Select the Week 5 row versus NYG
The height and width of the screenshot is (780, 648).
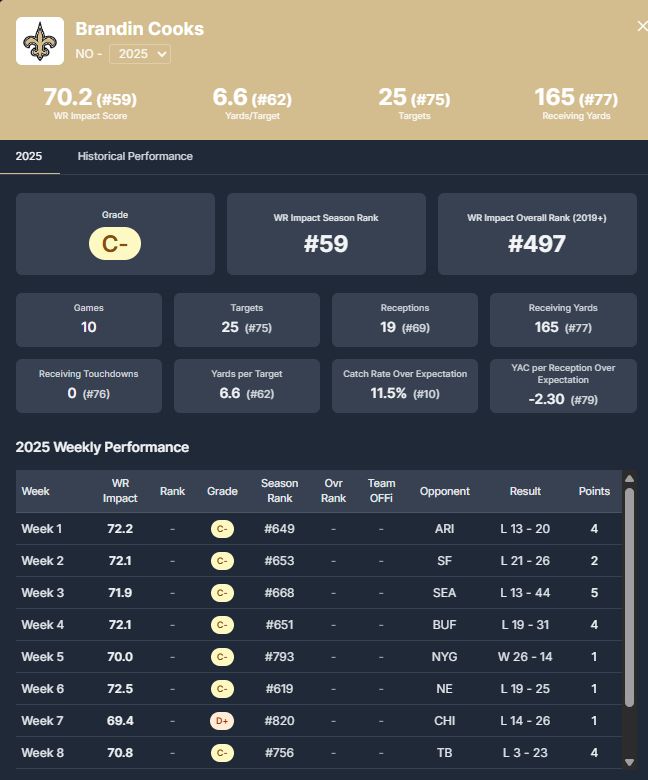click(318, 657)
